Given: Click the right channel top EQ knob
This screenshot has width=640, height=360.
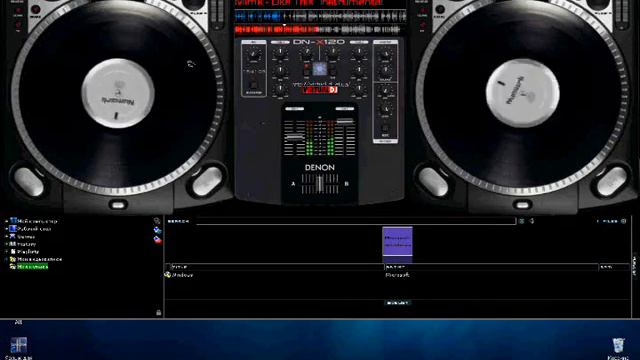Looking at the screenshot, I should [x=359, y=52].
